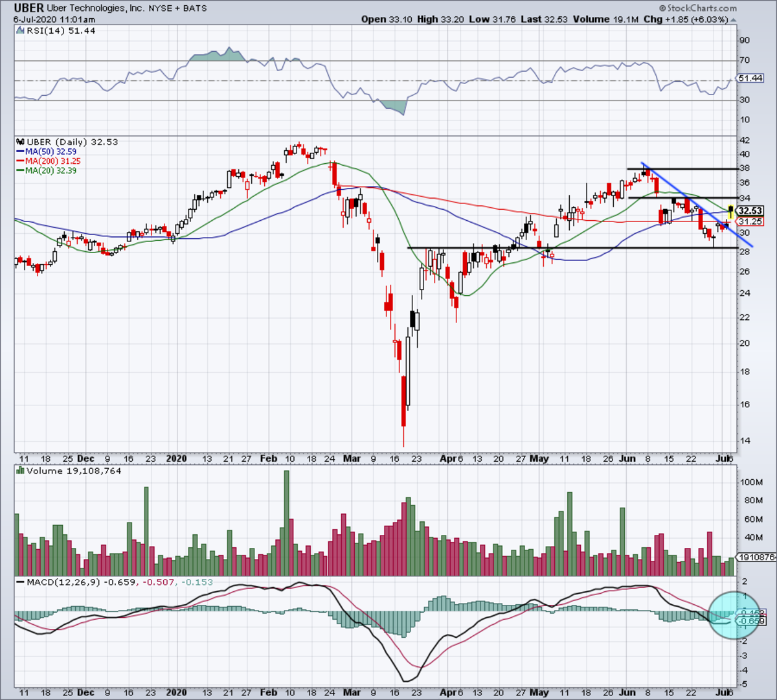The height and width of the screenshot is (700, 777).
Task: Open the StockCharts.com copyright credit
Action: (697, 8)
